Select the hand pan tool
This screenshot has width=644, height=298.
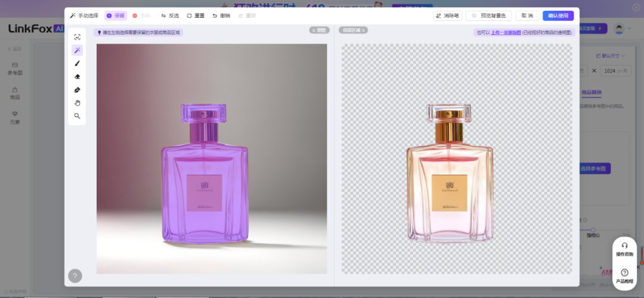click(77, 103)
